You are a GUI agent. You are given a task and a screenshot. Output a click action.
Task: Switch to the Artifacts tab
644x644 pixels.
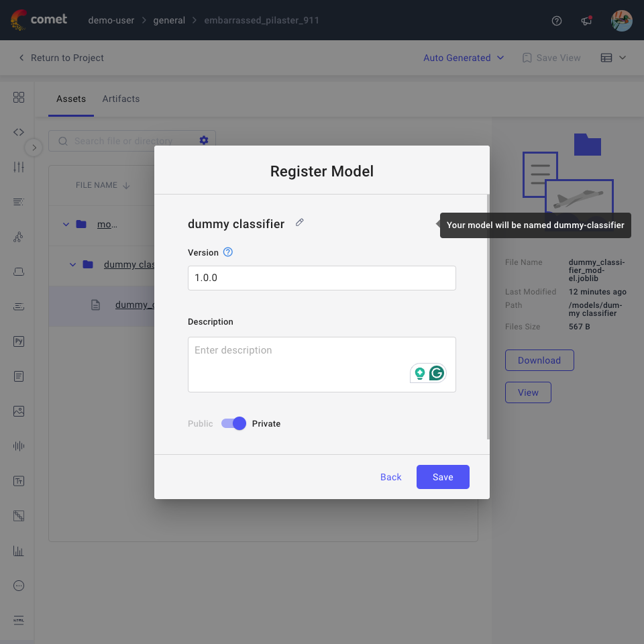(121, 99)
